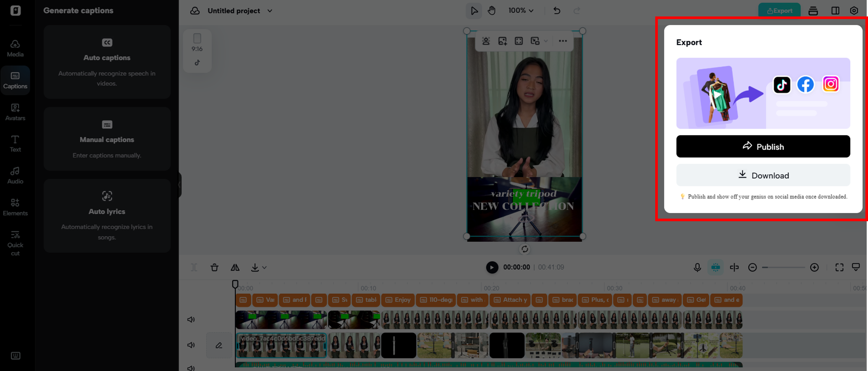Open the Untitled project name dropdown

click(270, 11)
